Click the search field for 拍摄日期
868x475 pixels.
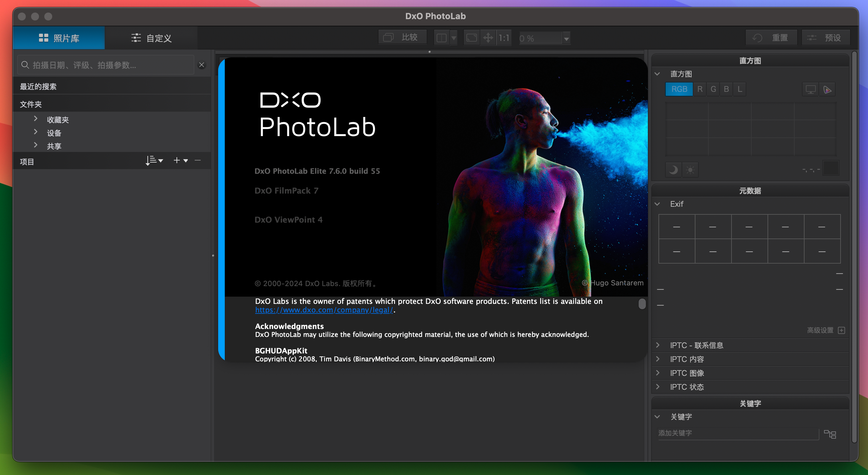click(106, 65)
